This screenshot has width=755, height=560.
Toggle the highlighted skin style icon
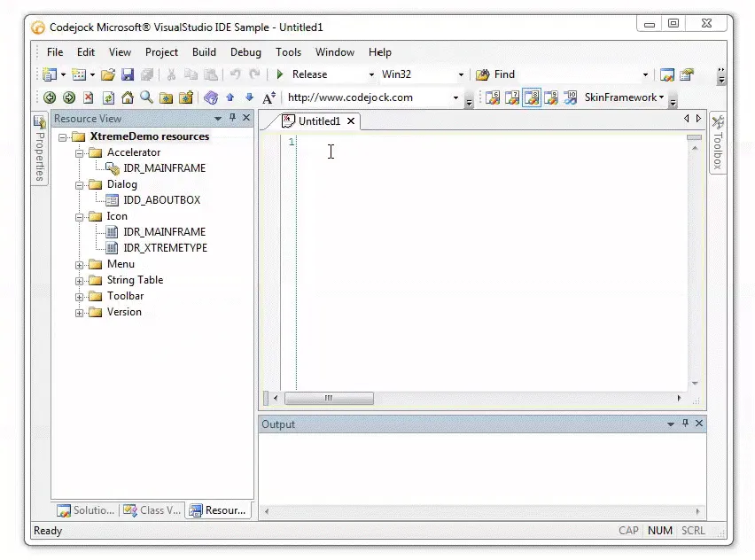[x=532, y=97]
